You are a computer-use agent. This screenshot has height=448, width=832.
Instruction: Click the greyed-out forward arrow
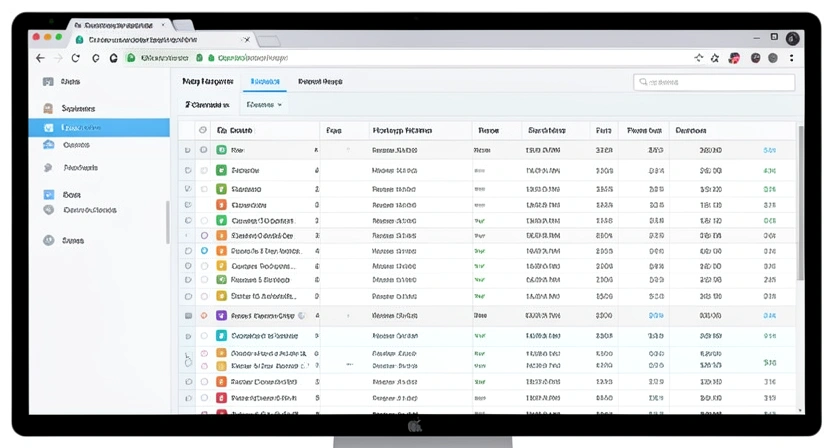58,58
